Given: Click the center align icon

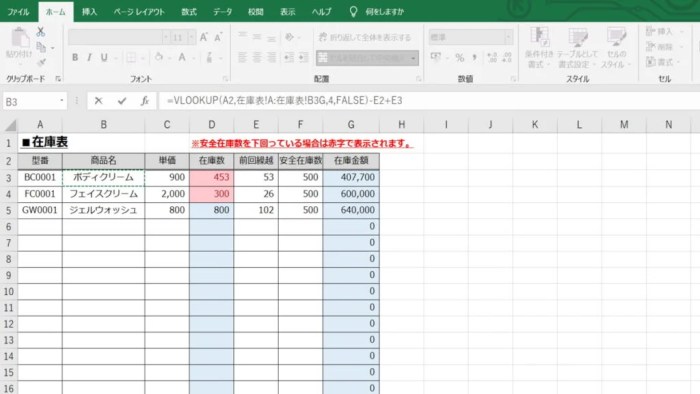Looking at the screenshot, I should pyautogui.click(x=257, y=58).
